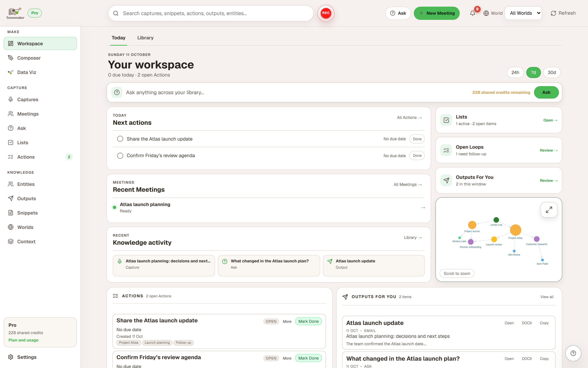Click the Lists card checklist icon
Screen dimensions: 588x368
click(446, 120)
